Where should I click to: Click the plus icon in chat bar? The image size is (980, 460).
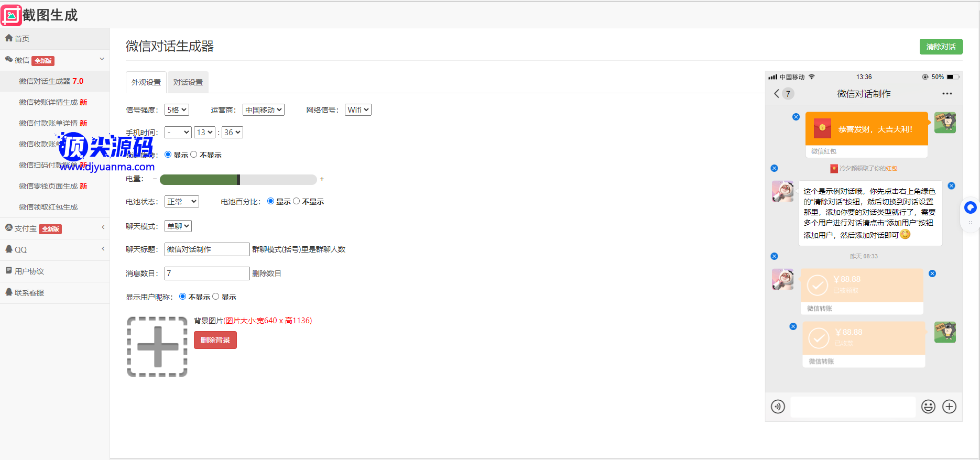949,407
